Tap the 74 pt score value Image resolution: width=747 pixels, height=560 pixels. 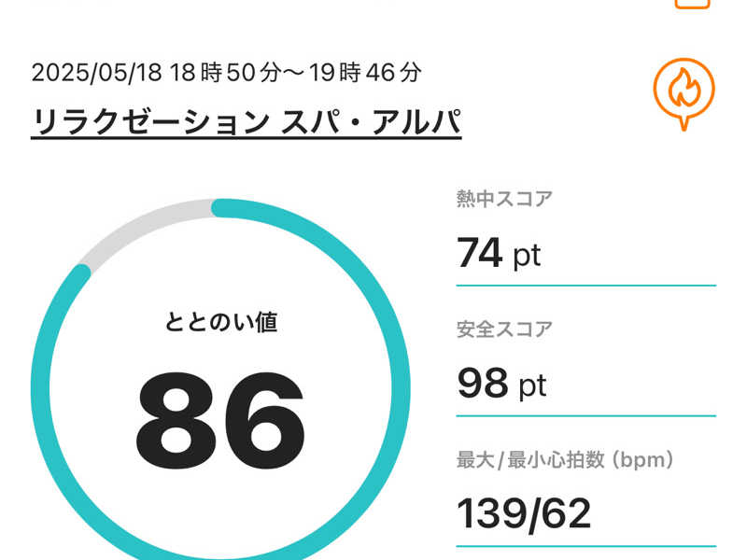499,253
